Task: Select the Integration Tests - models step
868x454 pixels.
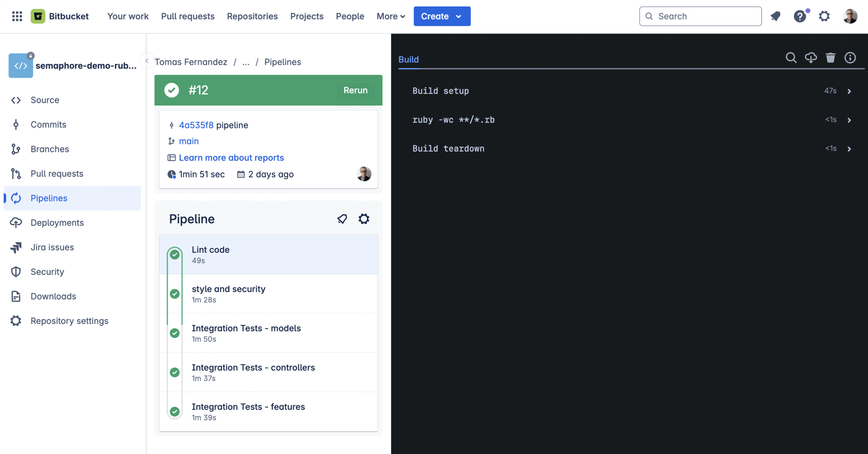Action: [x=268, y=333]
